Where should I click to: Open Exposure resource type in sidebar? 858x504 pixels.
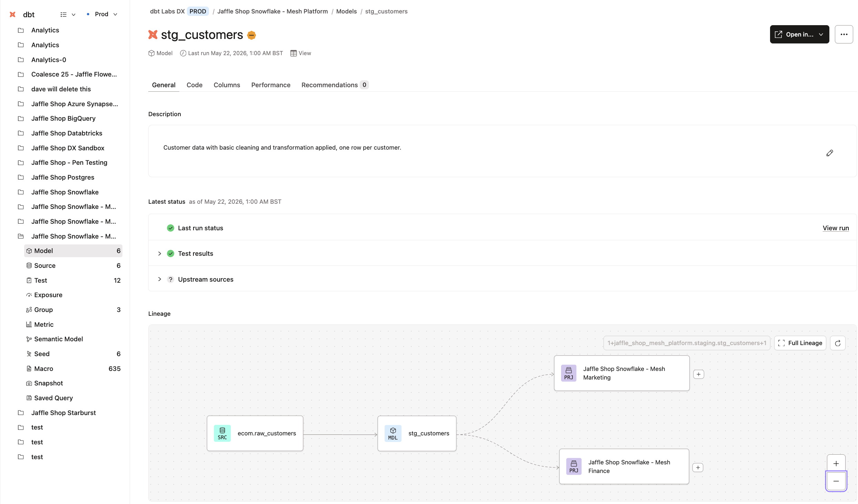click(x=73, y=295)
